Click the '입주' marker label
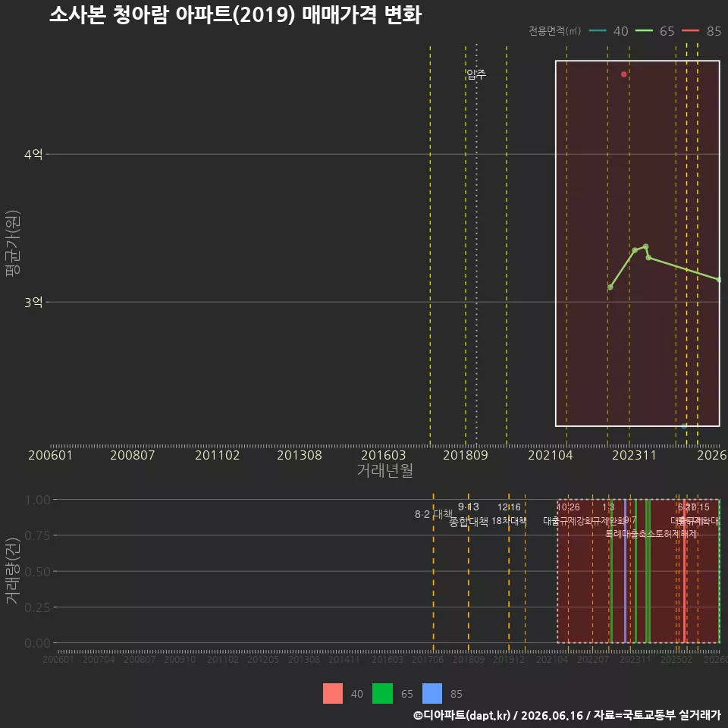 coord(476,74)
